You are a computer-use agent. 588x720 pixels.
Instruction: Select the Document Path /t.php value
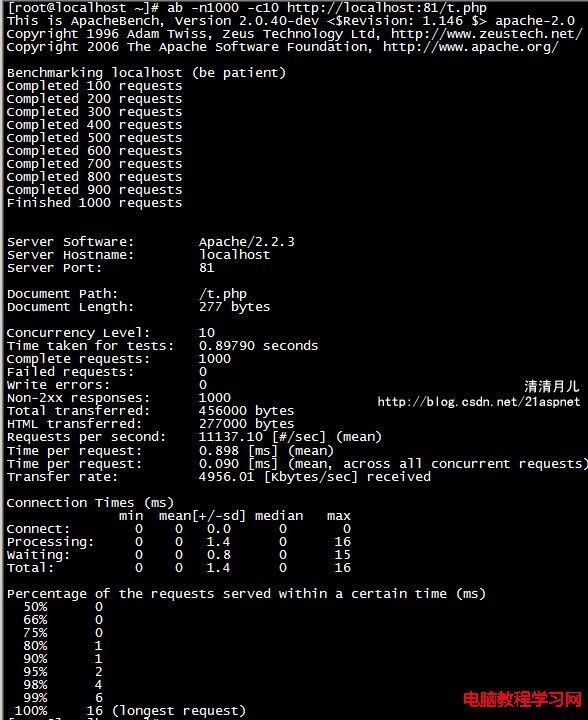[223, 294]
